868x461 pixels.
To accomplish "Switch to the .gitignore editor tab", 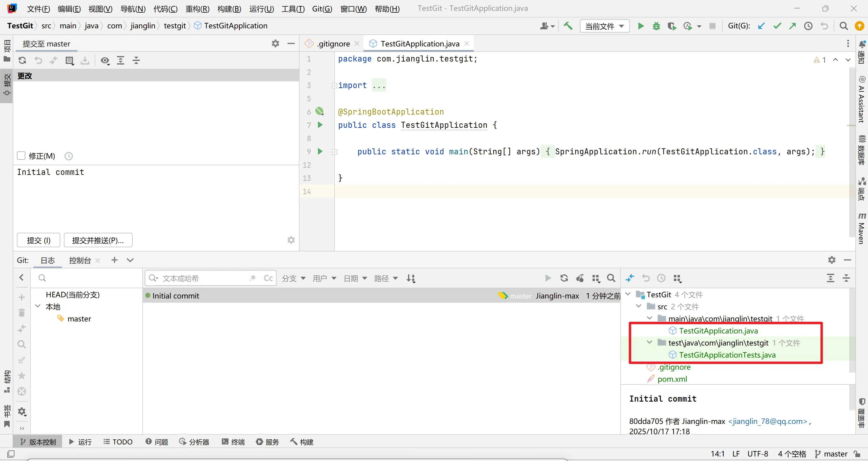I will (x=333, y=44).
